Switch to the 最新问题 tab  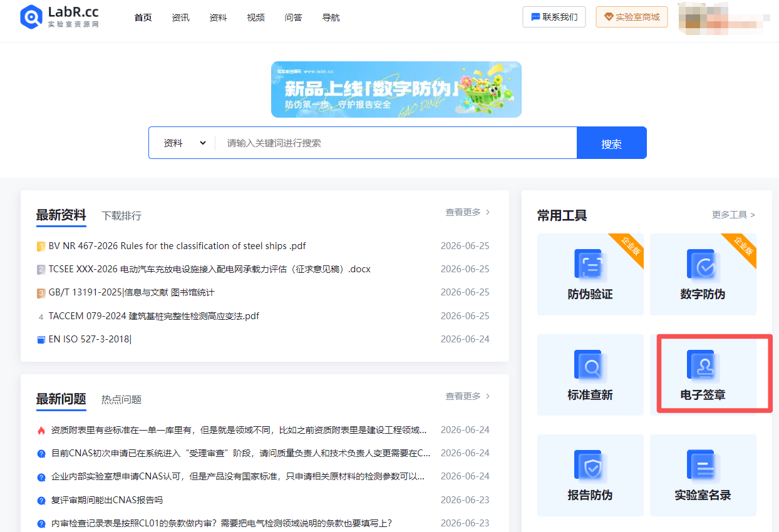(x=61, y=399)
